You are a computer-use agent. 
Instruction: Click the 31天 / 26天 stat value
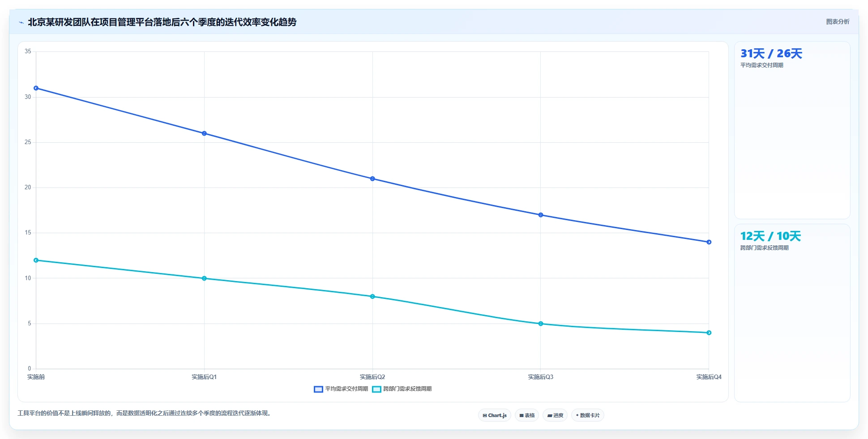(x=771, y=54)
